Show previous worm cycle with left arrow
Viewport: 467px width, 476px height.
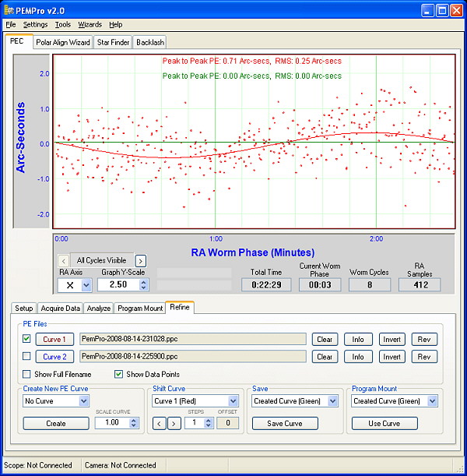[63, 261]
